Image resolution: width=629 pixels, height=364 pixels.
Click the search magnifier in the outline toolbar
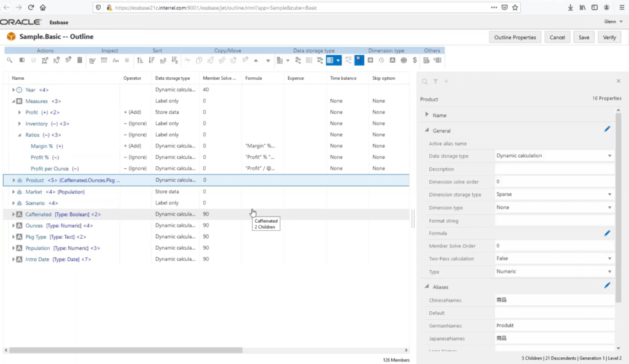[x=10, y=60]
